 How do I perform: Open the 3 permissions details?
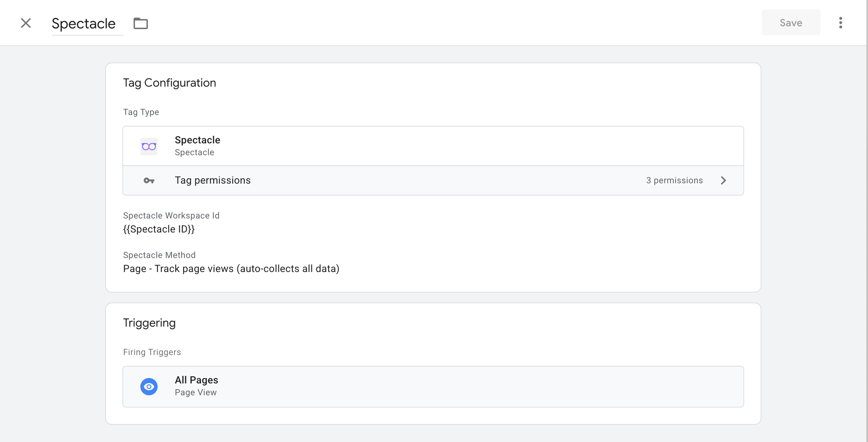[675, 180]
